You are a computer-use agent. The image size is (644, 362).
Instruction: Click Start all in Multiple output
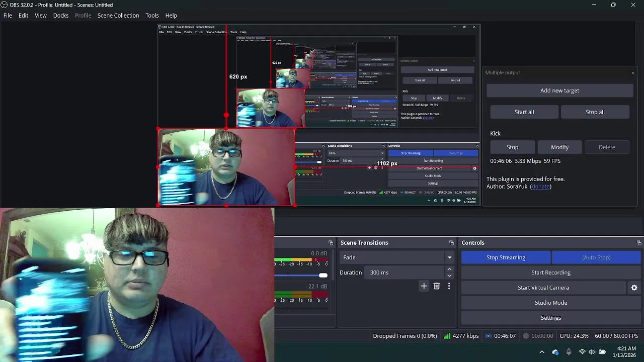coord(524,112)
